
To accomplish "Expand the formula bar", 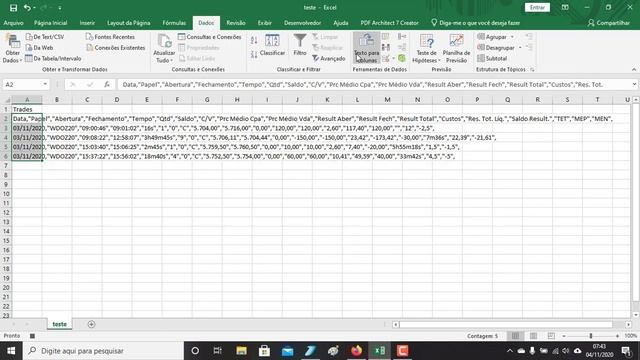I will pos(634,84).
